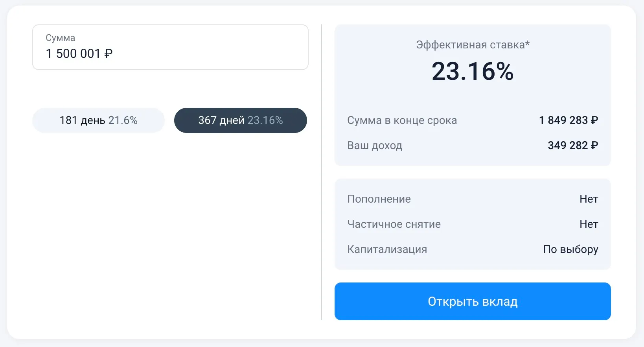Click the Сумма в конце срока label
644x347 pixels.
[x=402, y=120]
